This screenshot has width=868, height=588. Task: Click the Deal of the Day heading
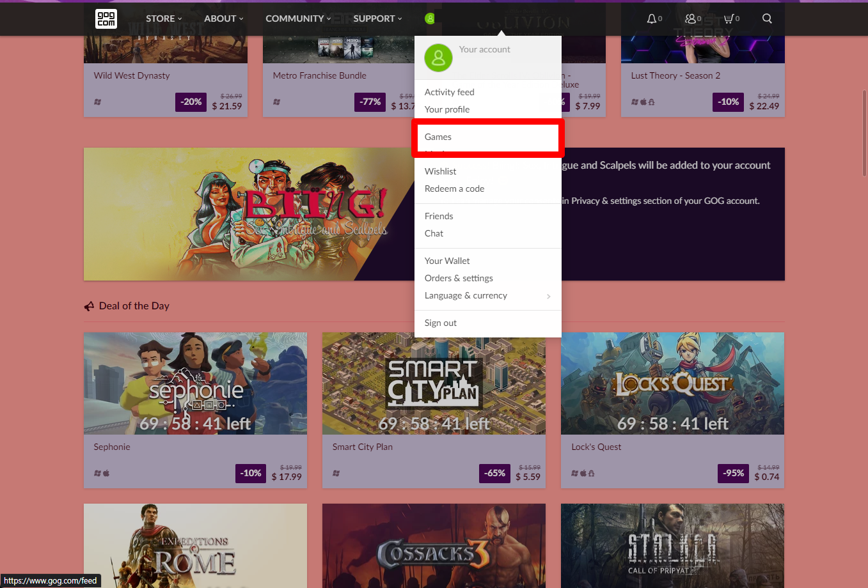pos(134,306)
